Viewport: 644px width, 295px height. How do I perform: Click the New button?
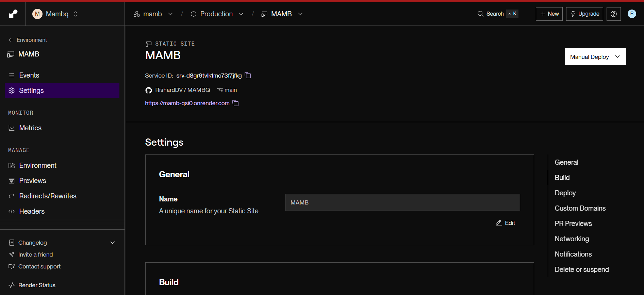click(x=549, y=14)
